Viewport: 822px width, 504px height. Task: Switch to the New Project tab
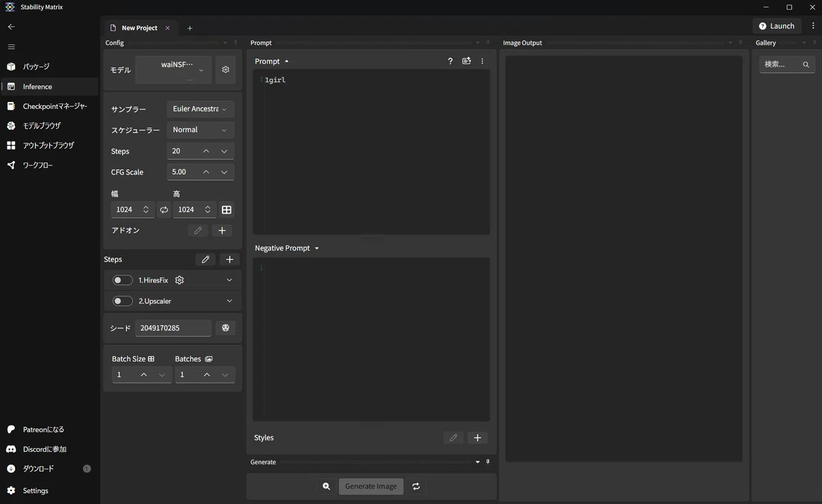(x=139, y=28)
